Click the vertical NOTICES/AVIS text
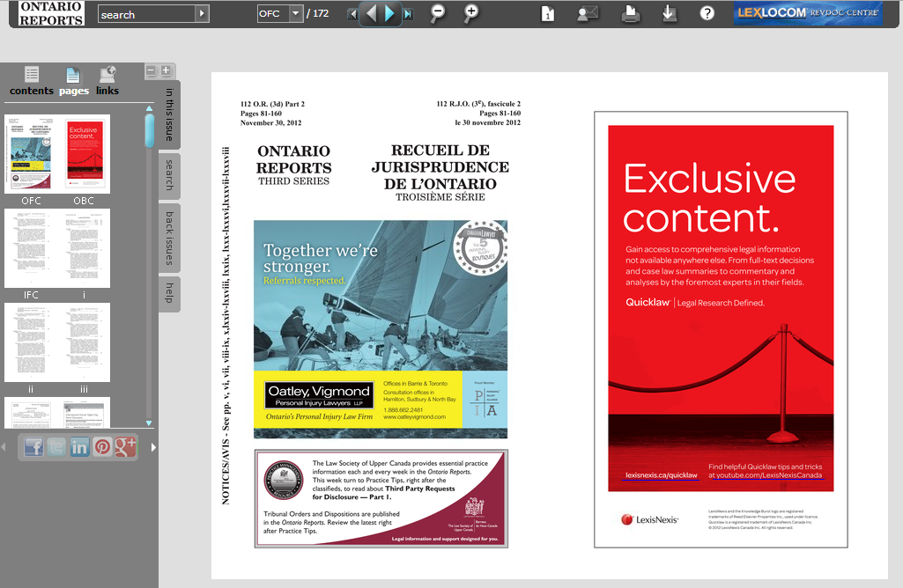The width and height of the screenshot is (903, 588). coord(226,326)
